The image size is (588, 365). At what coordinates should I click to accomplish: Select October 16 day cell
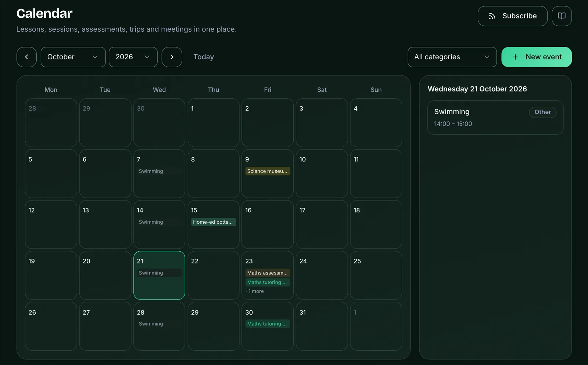[x=268, y=224]
